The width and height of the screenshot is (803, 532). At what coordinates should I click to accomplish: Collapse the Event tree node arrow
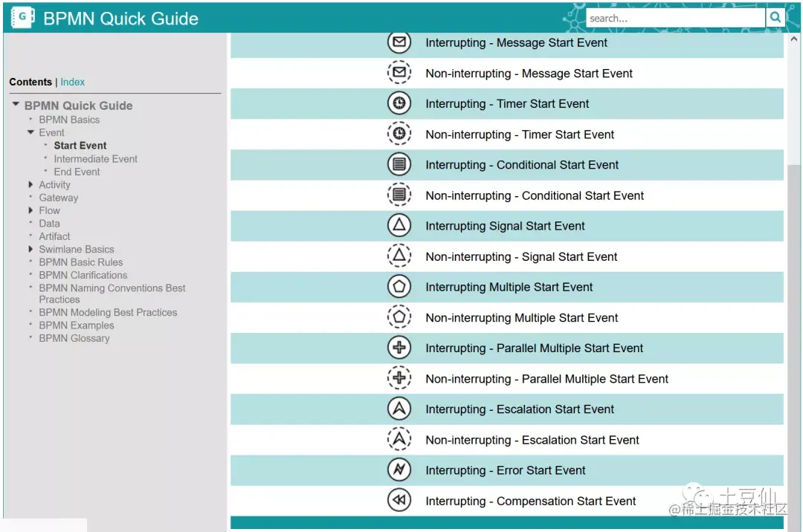point(30,132)
